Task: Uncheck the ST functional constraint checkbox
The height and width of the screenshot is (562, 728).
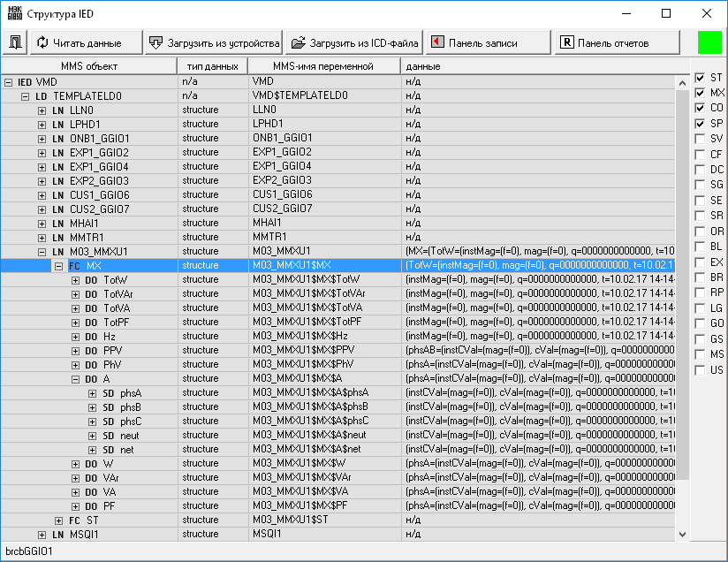Action: (700, 78)
